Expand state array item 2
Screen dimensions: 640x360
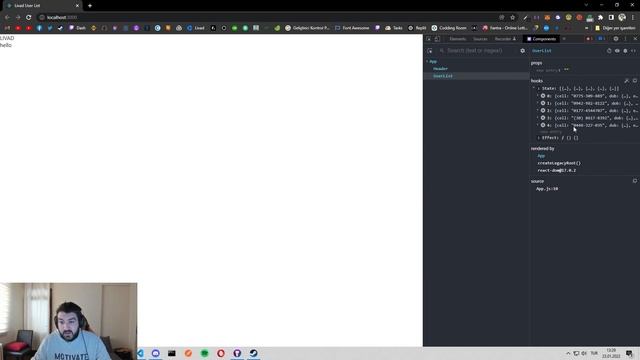point(538,110)
